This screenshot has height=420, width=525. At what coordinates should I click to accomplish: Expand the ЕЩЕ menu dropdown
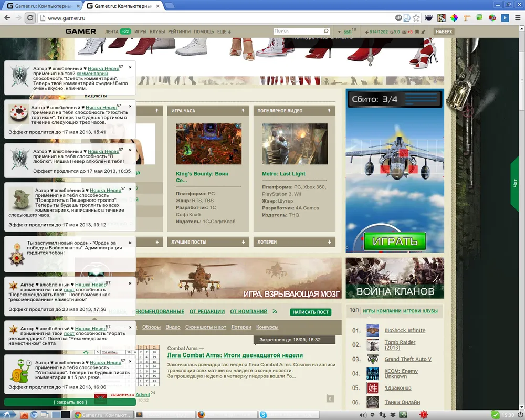pyautogui.click(x=224, y=32)
